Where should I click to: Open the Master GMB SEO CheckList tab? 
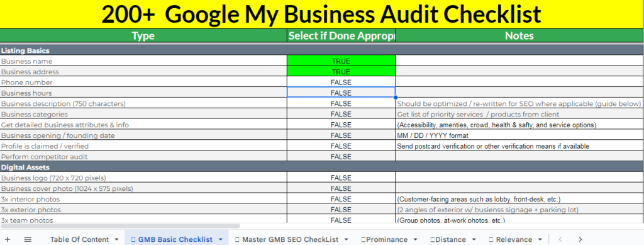(x=286, y=240)
